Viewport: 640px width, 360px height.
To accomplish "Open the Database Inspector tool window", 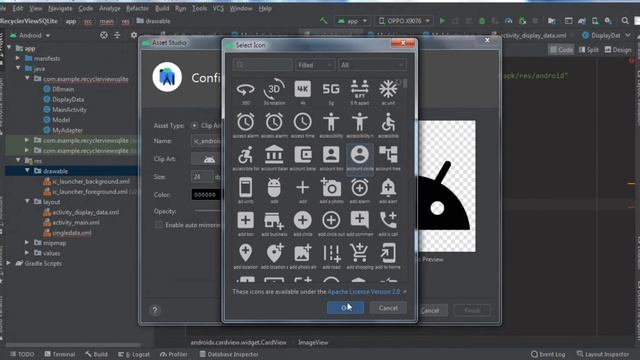I will [x=229, y=354].
